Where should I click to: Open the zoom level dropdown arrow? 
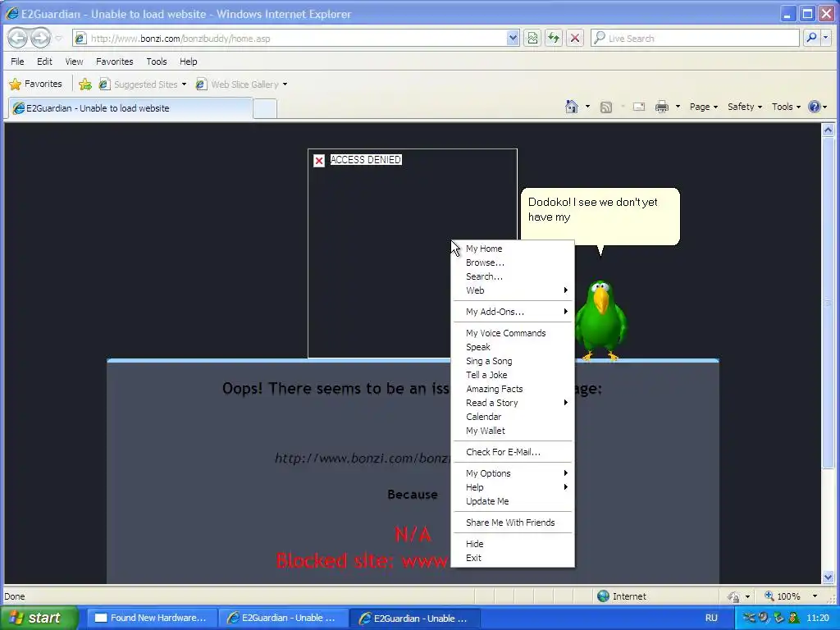pos(815,596)
